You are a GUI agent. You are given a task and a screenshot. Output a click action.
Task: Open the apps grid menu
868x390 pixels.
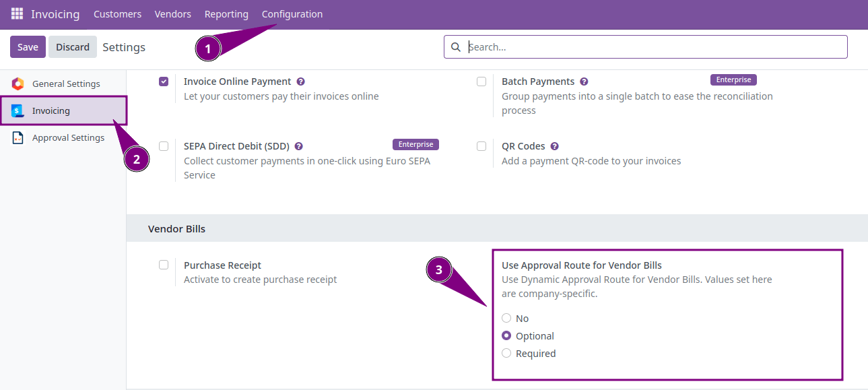click(x=16, y=13)
